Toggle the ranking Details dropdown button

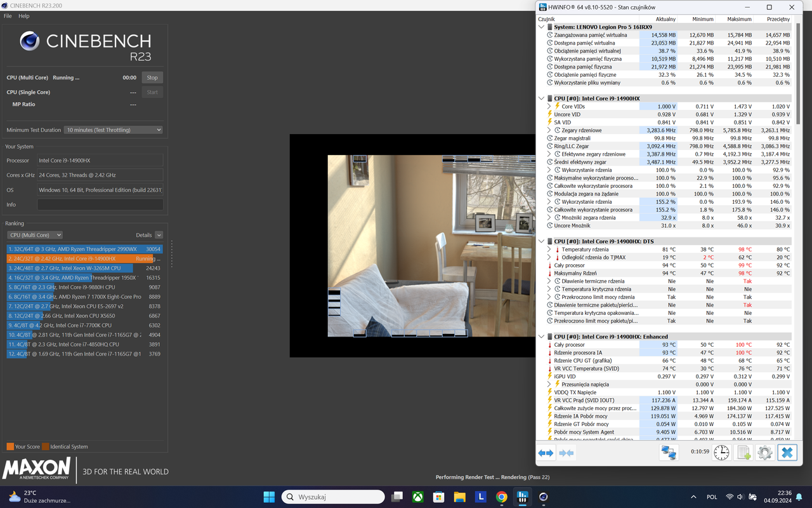pyautogui.click(x=159, y=235)
